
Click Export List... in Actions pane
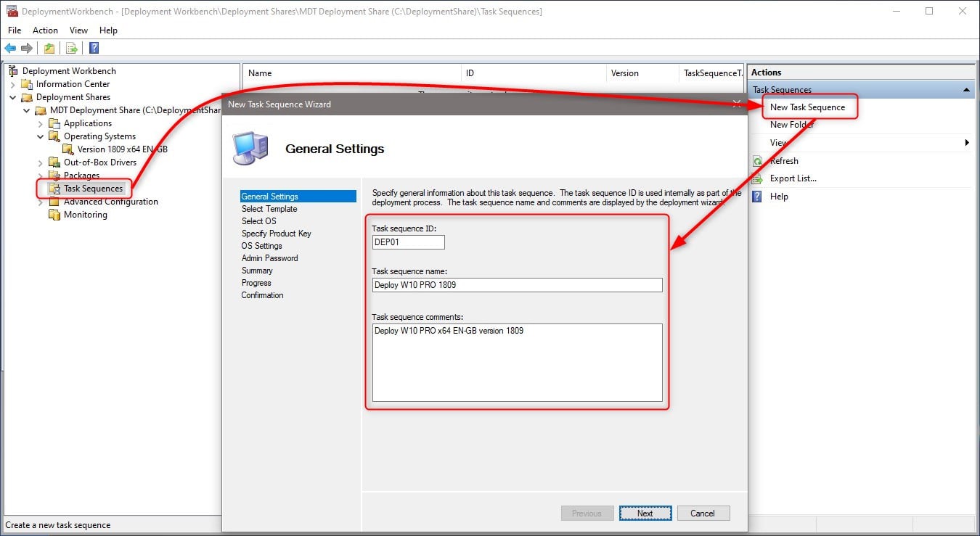click(x=793, y=178)
